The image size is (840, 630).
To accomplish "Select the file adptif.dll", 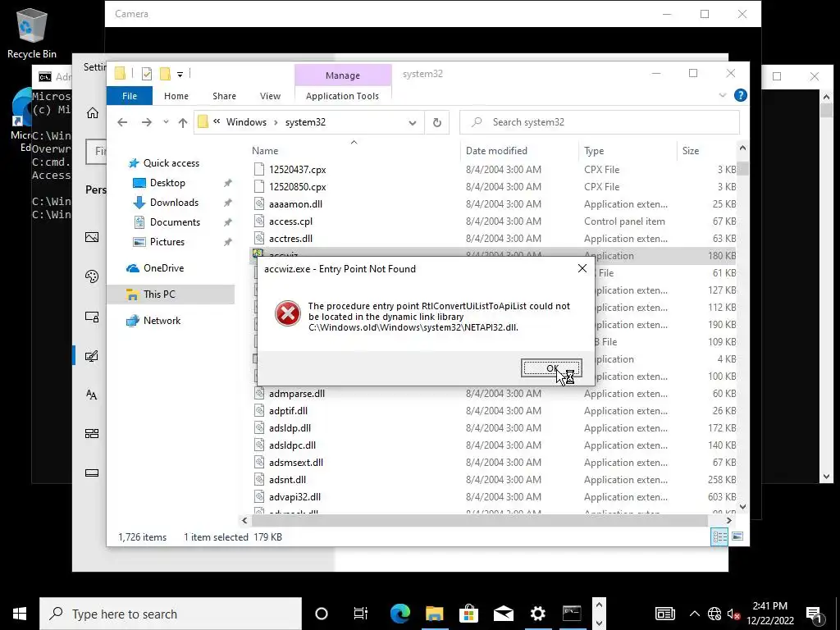I will click(x=288, y=411).
